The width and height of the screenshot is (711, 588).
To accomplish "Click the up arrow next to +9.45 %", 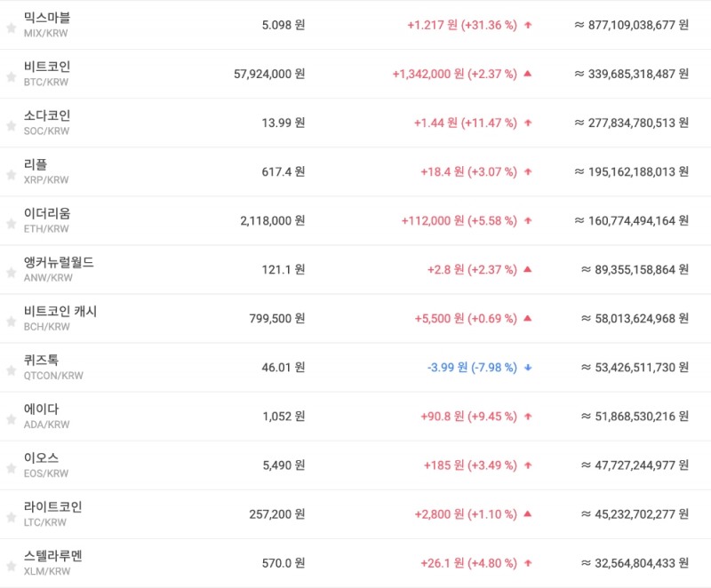I will [528, 417].
